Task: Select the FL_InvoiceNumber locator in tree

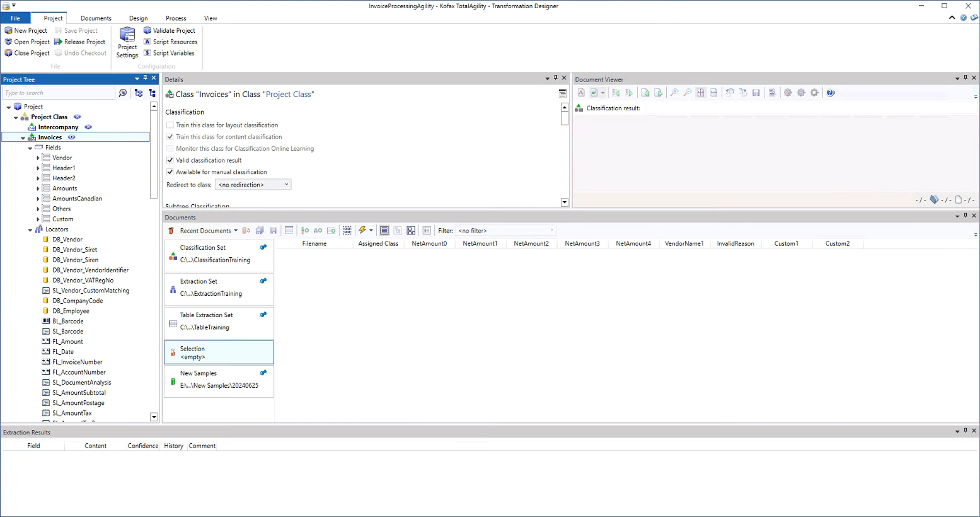Action: click(x=77, y=362)
